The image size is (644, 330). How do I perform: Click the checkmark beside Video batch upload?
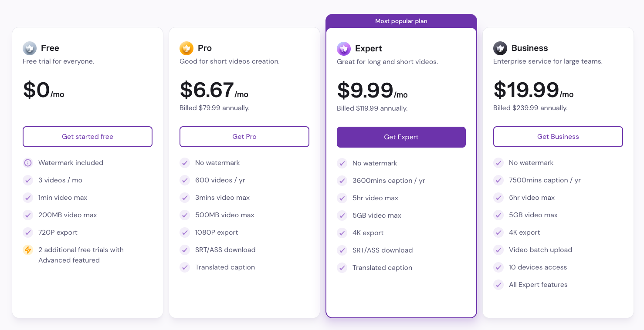(x=498, y=250)
